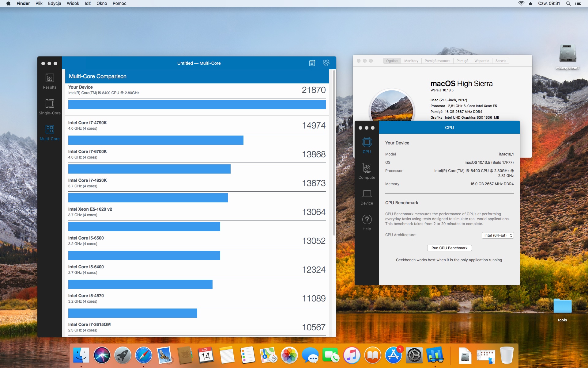Image resolution: width=588 pixels, height=368 pixels.
Task: Launch Safari from the Dock
Action: [143, 355]
